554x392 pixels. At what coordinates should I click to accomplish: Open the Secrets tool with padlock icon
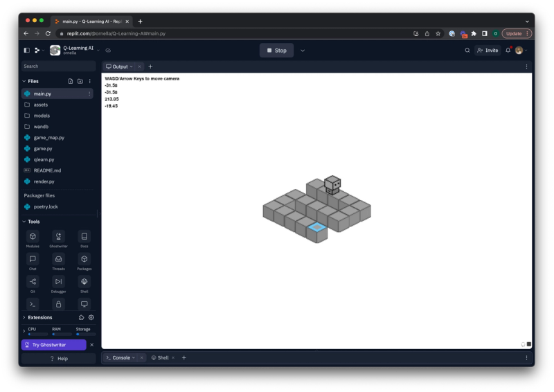(58, 304)
